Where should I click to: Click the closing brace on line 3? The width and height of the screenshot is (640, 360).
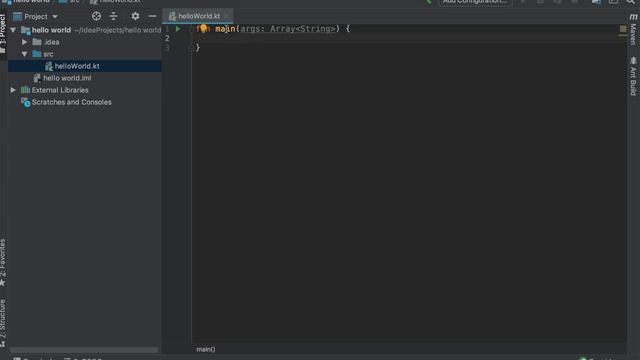coord(198,48)
